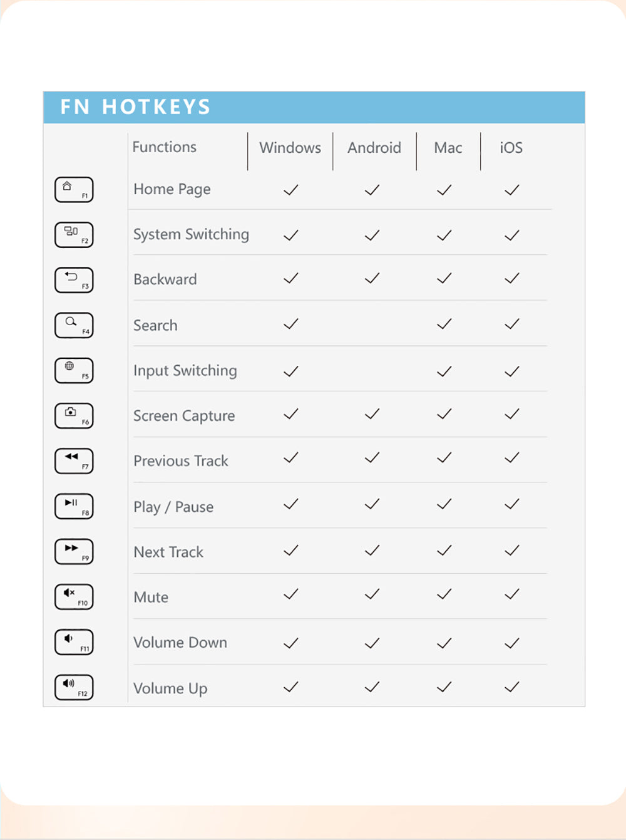Image resolution: width=626 pixels, height=840 pixels.
Task: Click the F11 Volume Down key icon
Action: [x=74, y=642]
